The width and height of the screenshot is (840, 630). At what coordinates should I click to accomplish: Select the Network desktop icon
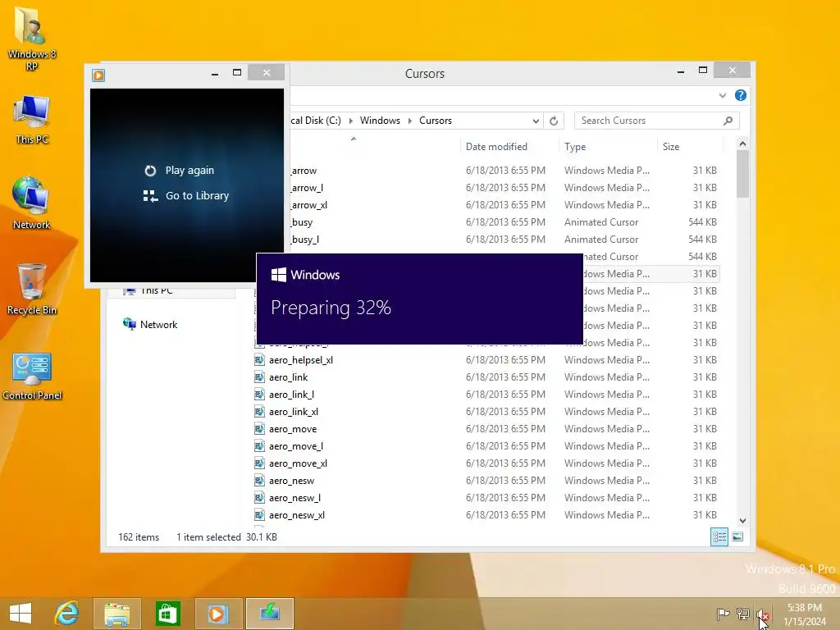pyautogui.click(x=32, y=203)
